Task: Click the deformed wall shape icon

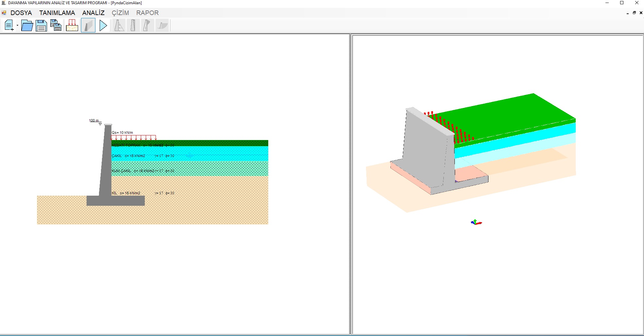Action: coord(147,26)
